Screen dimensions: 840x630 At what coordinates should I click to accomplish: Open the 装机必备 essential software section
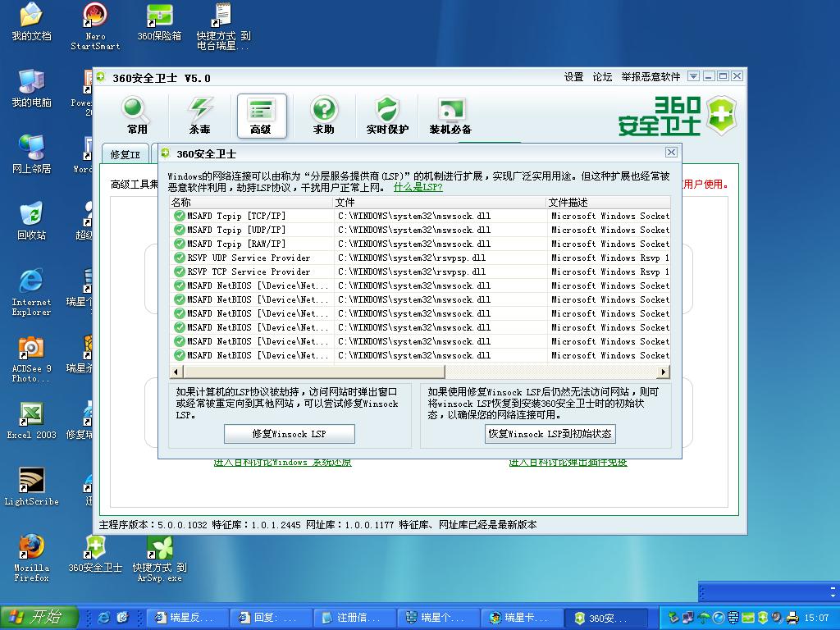point(450,115)
